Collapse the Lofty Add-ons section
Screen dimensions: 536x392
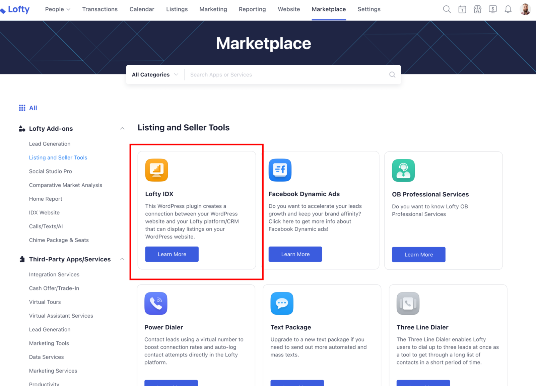pyautogui.click(x=122, y=129)
